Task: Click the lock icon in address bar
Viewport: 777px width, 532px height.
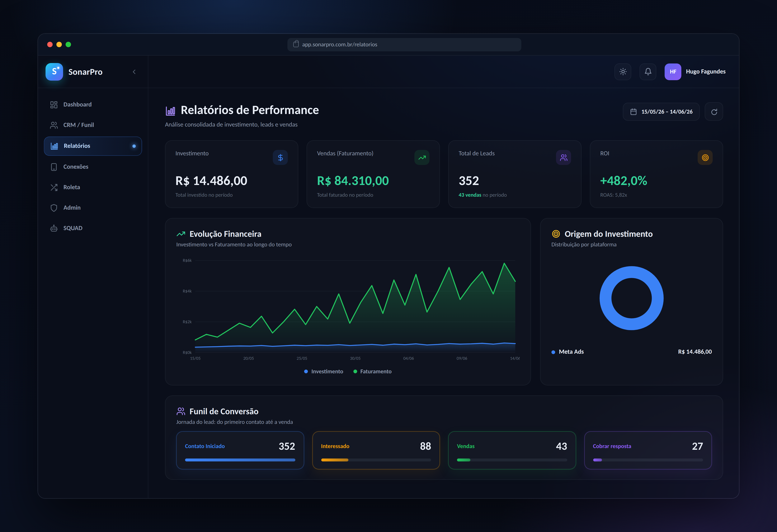Action: [x=296, y=44]
